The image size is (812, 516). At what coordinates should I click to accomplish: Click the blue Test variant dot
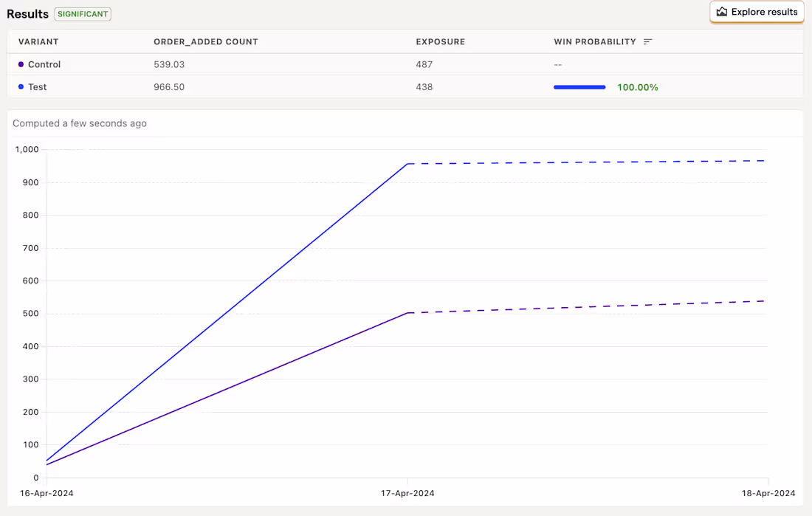point(21,87)
